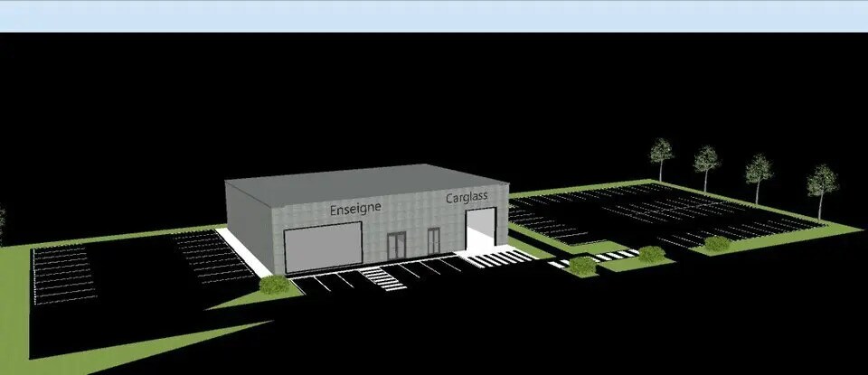Image resolution: width=868 pixels, height=375 pixels.
Task: Click the left double glass entrance door
Action: coord(396,245)
